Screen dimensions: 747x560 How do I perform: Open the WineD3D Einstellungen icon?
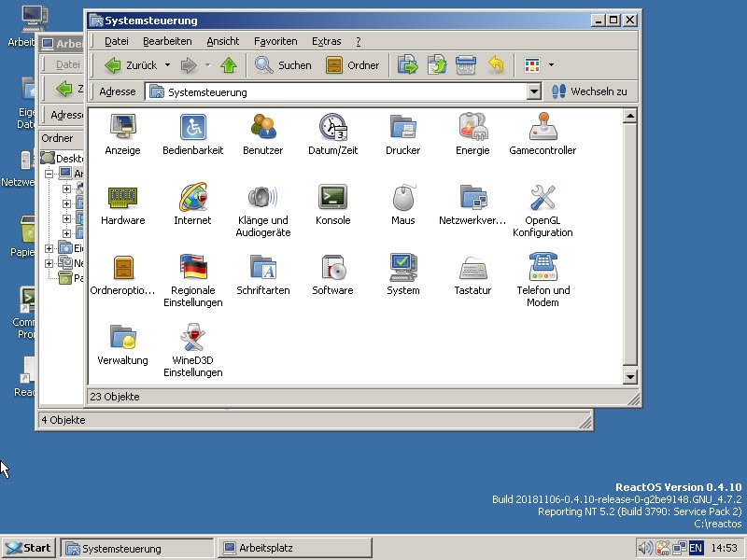pos(192,338)
